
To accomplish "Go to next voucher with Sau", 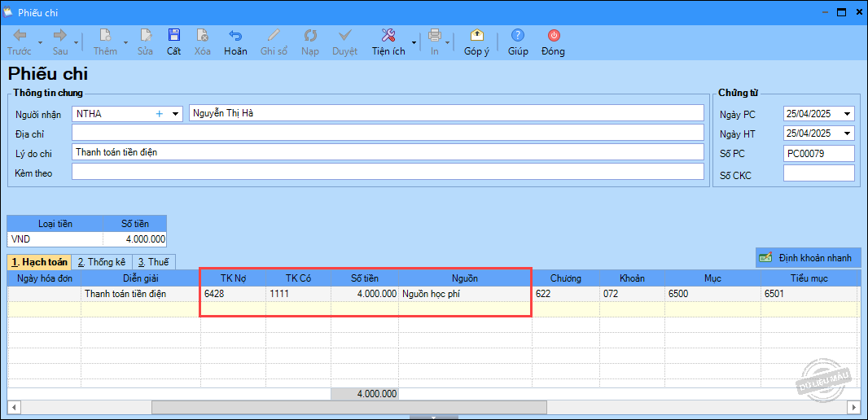I will [59, 42].
